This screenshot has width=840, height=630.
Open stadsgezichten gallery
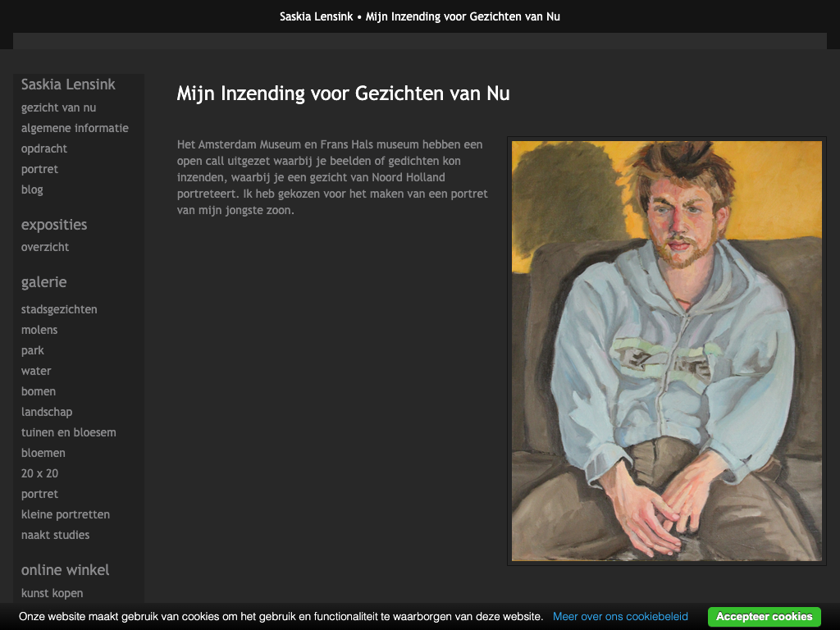click(59, 309)
